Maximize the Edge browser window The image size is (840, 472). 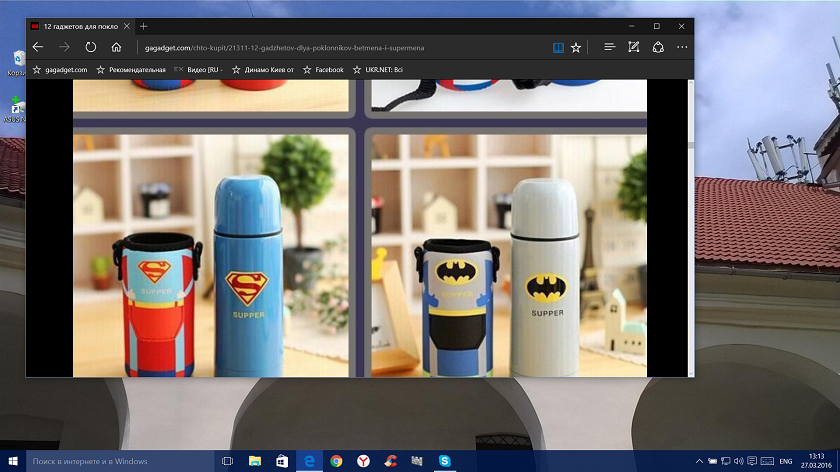(657, 26)
